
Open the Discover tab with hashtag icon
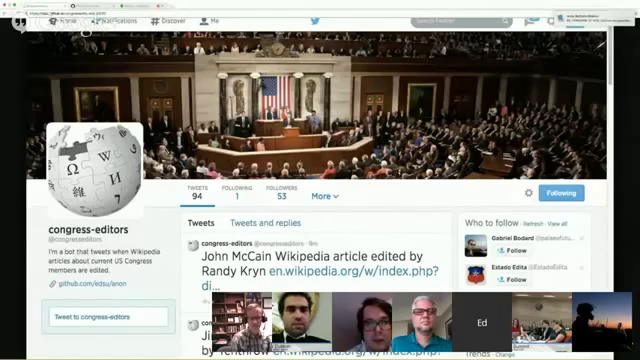coord(168,21)
